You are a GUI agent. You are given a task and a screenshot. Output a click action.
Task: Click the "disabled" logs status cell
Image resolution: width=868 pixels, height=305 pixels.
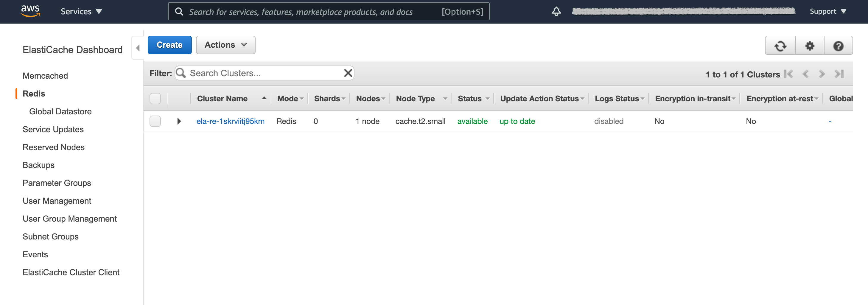click(609, 121)
